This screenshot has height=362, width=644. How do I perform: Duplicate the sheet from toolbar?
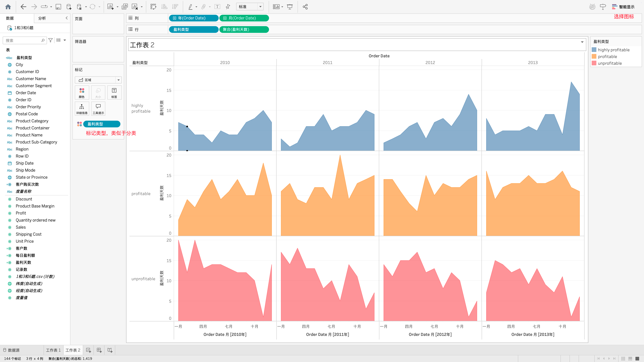(x=124, y=7)
